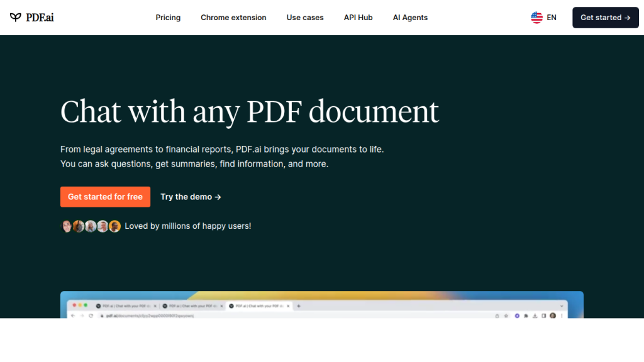This screenshot has height=362, width=644.
Task: Click the back navigation arrow
Action: (74, 315)
